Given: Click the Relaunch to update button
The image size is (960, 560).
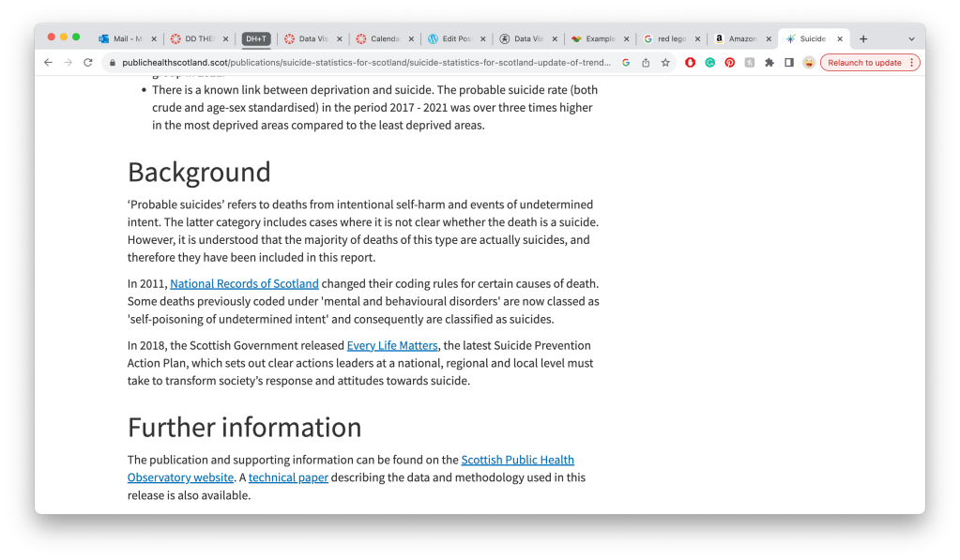Looking at the screenshot, I should coord(863,63).
